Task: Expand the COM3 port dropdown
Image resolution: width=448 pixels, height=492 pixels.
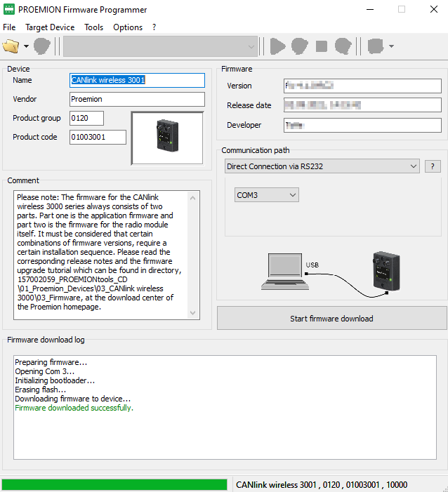Action: click(267, 194)
